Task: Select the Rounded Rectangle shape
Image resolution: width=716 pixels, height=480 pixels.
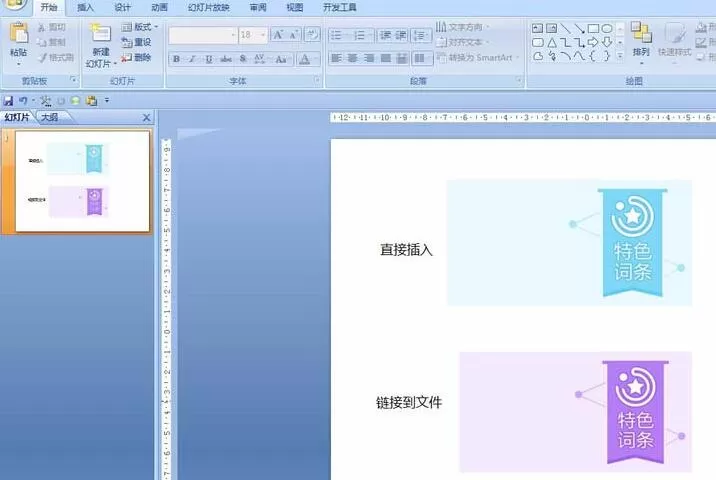Action: (537, 42)
